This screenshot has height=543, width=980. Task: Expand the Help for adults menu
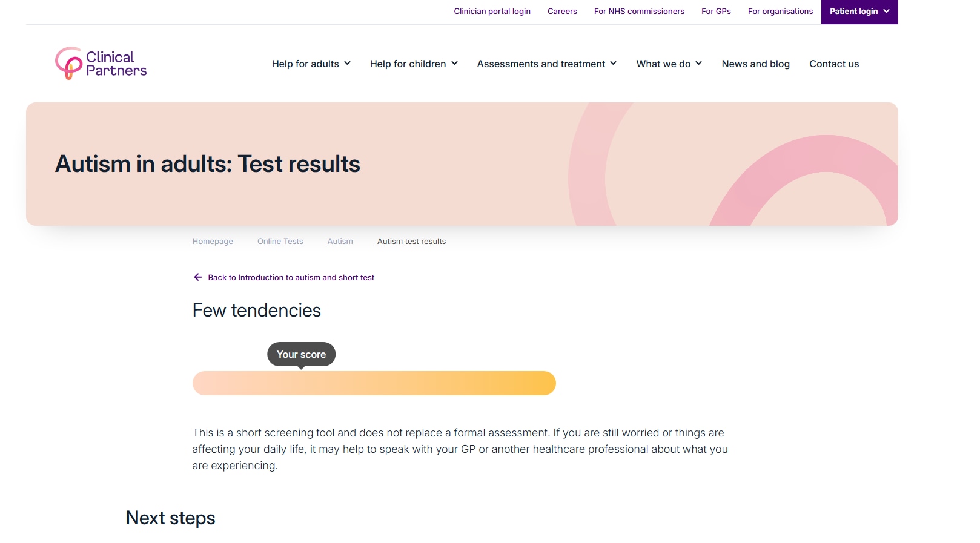[x=311, y=64]
